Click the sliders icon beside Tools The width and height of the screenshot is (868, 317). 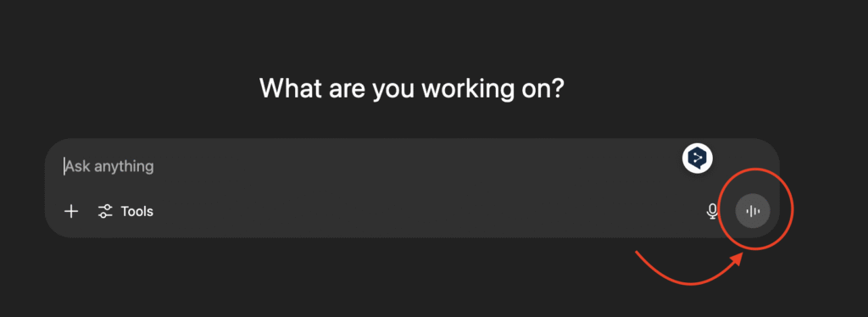point(105,211)
